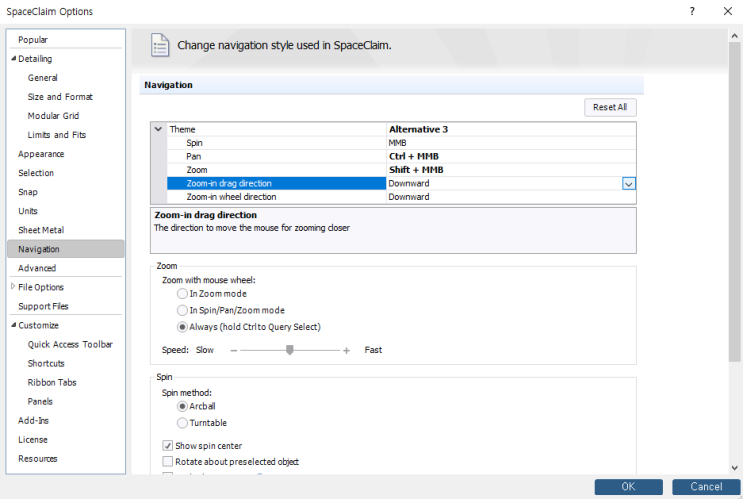Choose the Arcball spin method
The image size is (743, 499).
(x=182, y=407)
